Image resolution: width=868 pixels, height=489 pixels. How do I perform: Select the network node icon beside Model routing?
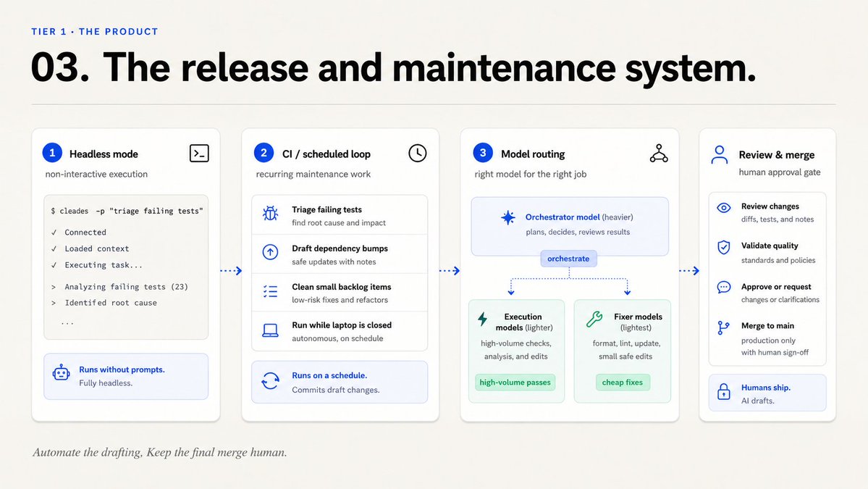click(x=659, y=154)
